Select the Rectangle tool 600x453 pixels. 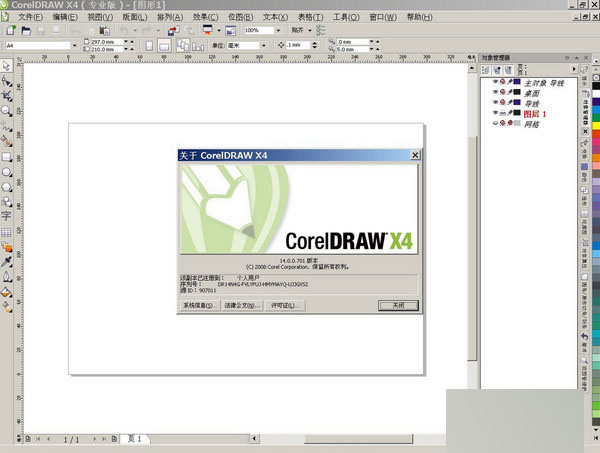[6, 157]
